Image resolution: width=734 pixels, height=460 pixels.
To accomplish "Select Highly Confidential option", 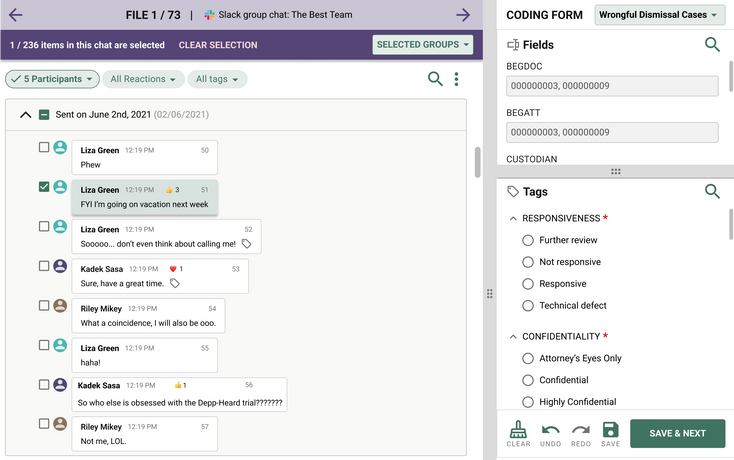I will click(528, 402).
